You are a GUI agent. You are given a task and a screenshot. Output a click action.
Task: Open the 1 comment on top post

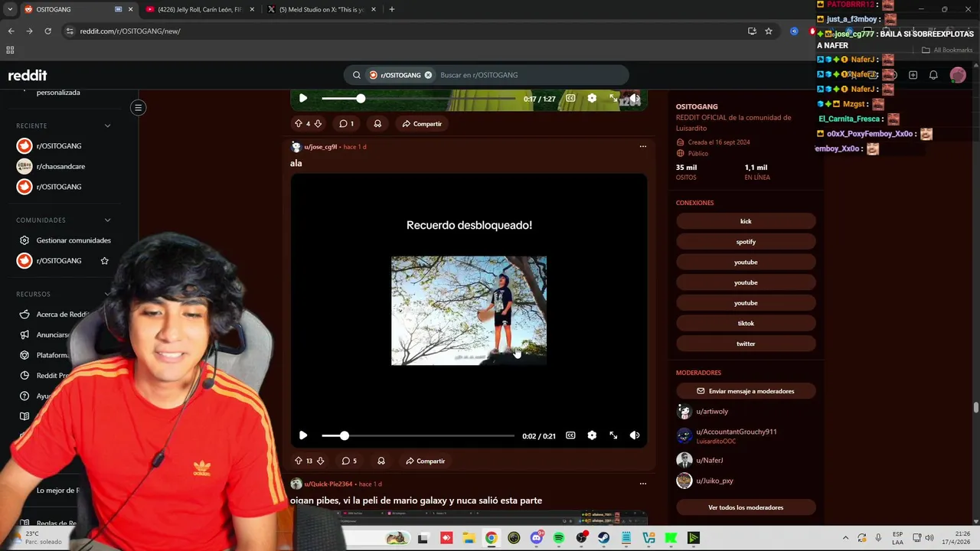pos(347,123)
